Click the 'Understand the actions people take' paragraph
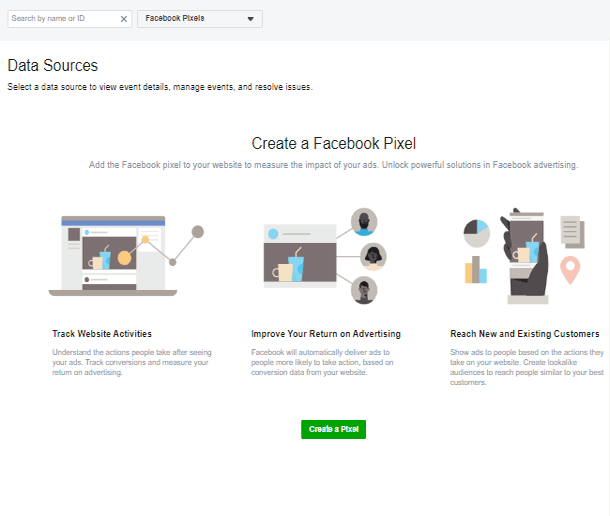The image size is (610, 516). (x=132, y=362)
